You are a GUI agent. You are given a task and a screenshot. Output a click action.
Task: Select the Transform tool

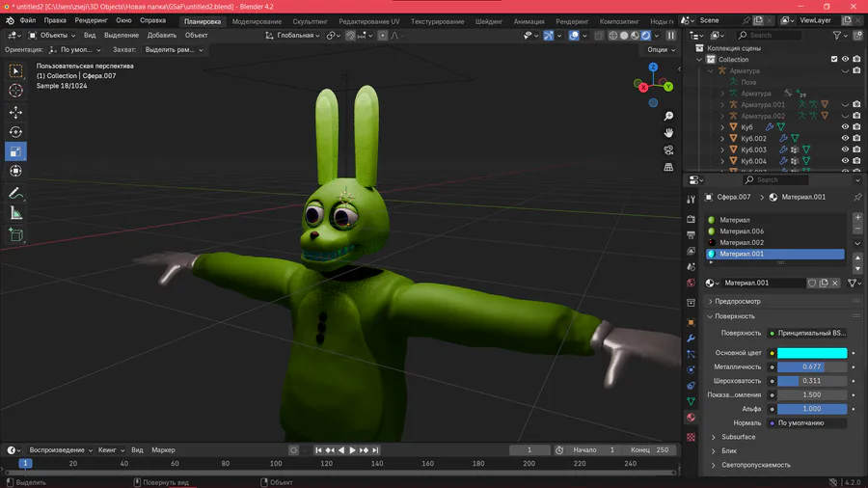click(15, 171)
